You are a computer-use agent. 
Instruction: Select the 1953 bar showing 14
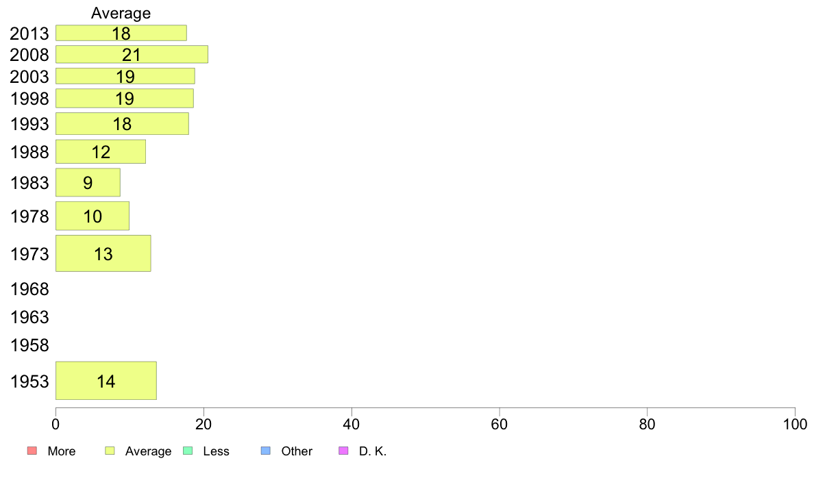(106, 381)
